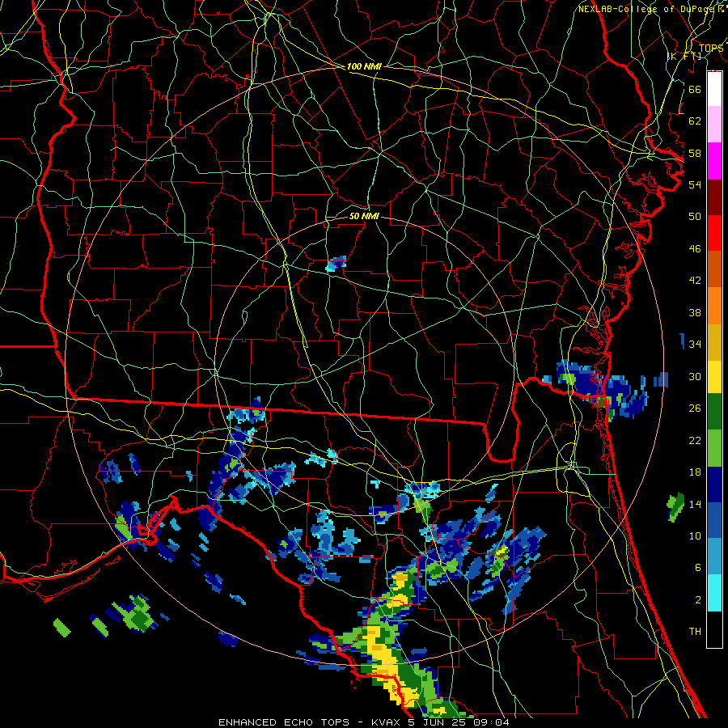
Task: Click the '42' legend value
Action: pyautogui.click(x=695, y=281)
